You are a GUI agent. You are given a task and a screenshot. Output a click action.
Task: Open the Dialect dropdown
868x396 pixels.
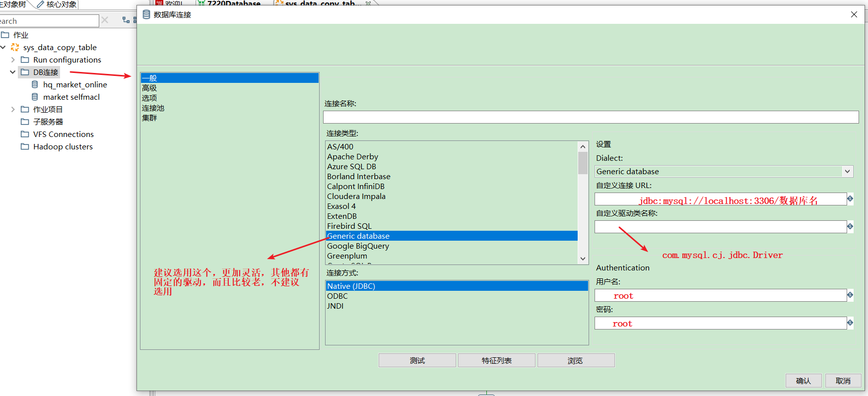tap(847, 171)
